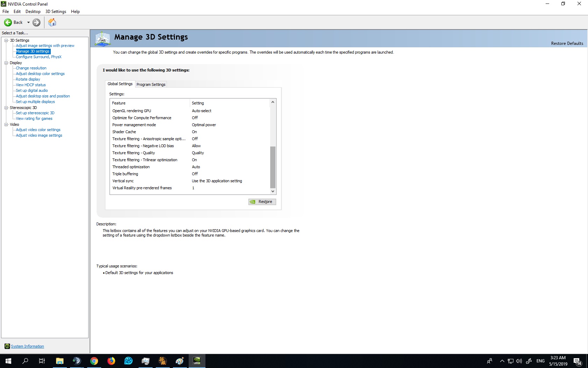Collapse the Display tree node

tap(6, 63)
